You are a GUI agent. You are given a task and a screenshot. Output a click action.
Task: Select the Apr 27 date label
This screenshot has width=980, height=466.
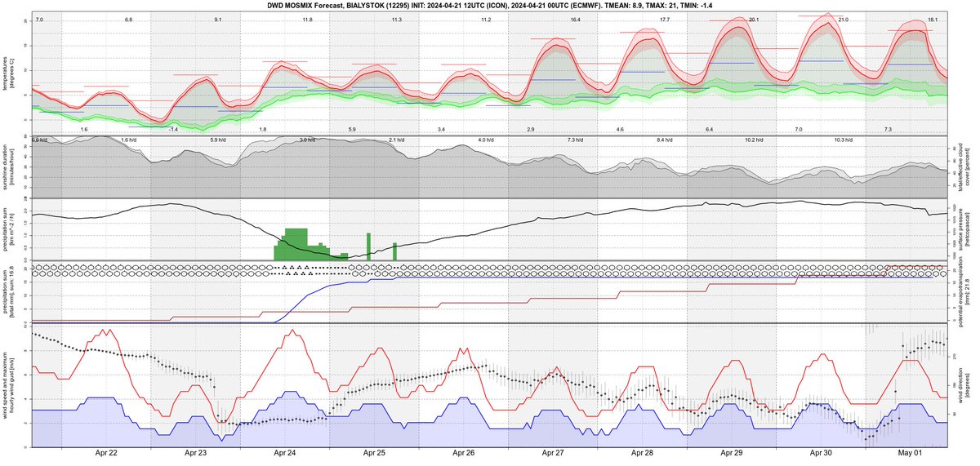pyautogui.click(x=553, y=453)
